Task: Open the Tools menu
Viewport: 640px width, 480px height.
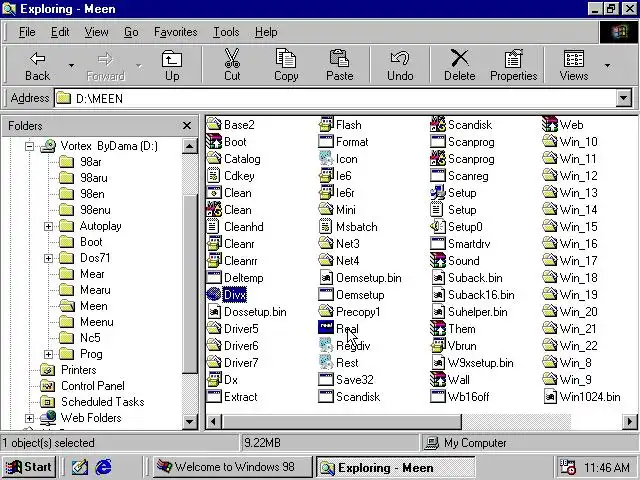Action: (x=226, y=32)
